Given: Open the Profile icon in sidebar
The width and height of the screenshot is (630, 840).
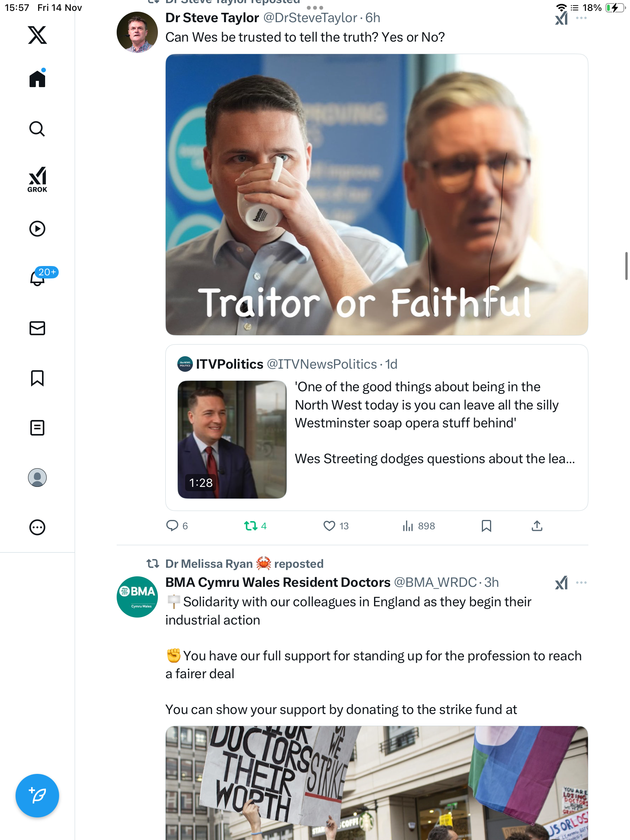Looking at the screenshot, I should (37, 478).
